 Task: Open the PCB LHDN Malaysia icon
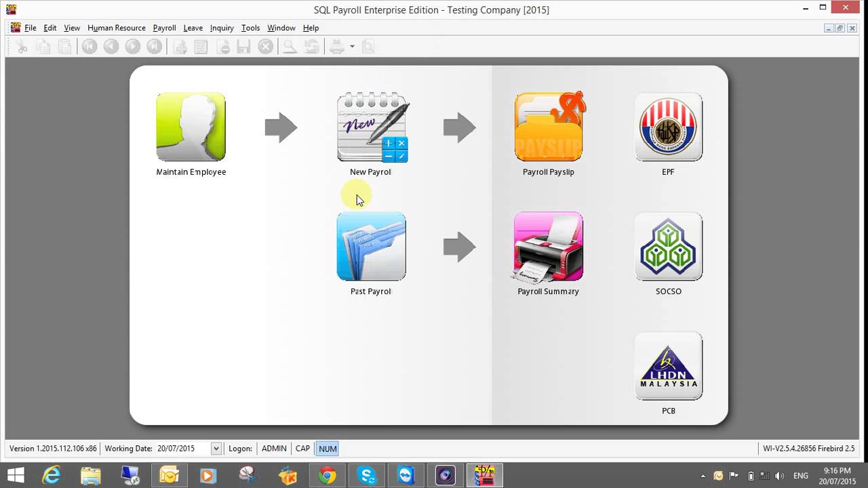point(669,366)
